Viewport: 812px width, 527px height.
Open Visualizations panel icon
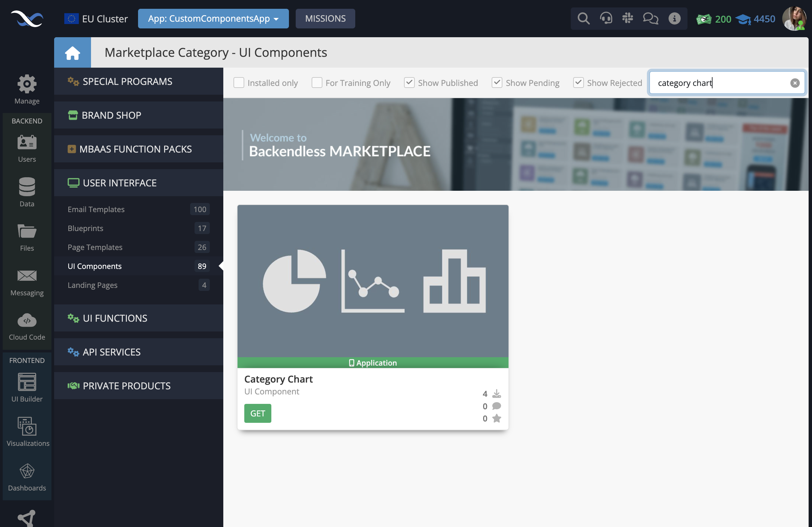(27, 427)
